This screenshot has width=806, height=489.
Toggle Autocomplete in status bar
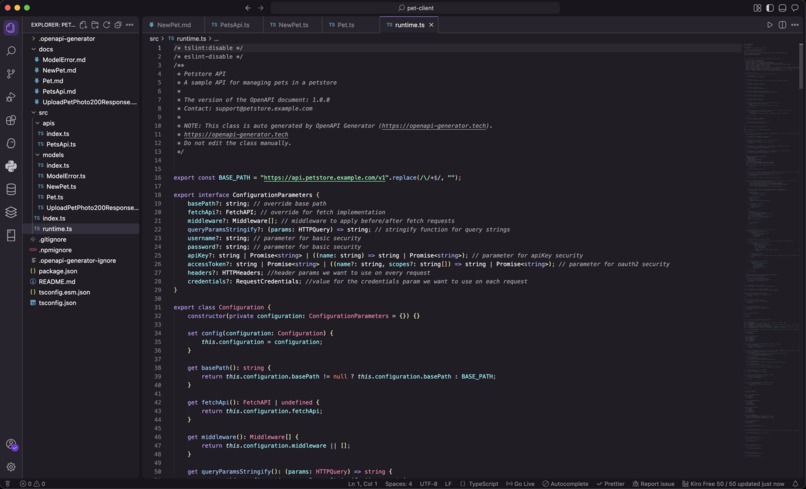(565, 484)
